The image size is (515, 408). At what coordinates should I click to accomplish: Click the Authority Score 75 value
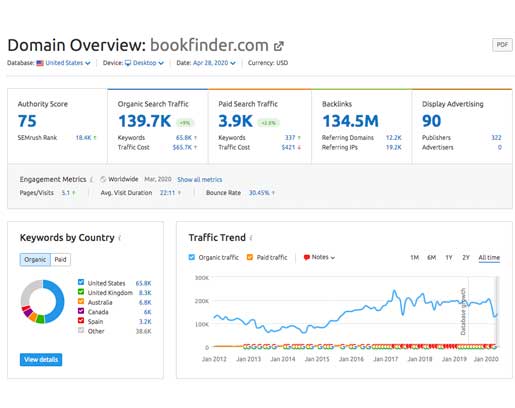(x=27, y=121)
